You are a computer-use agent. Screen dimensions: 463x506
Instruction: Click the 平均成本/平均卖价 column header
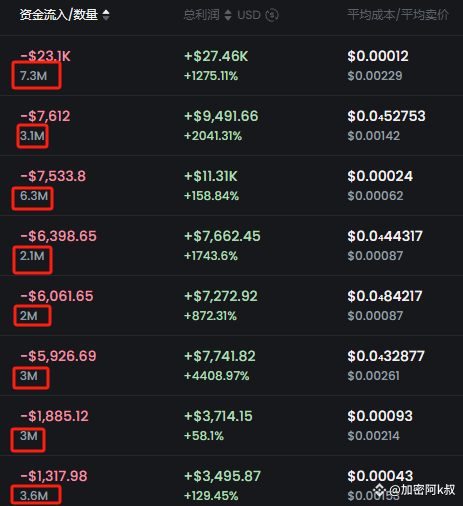pyautogui.click(x=398, y=15)
